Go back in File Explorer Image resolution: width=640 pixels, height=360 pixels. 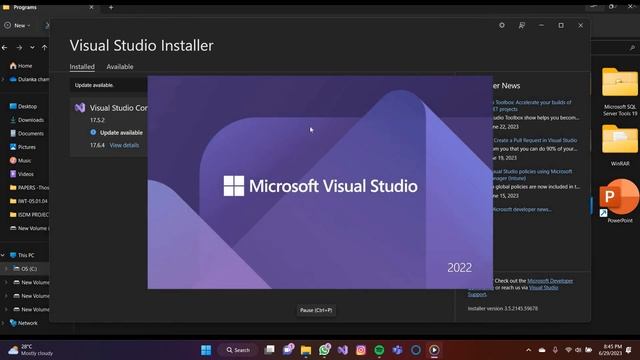coord(5,48)
